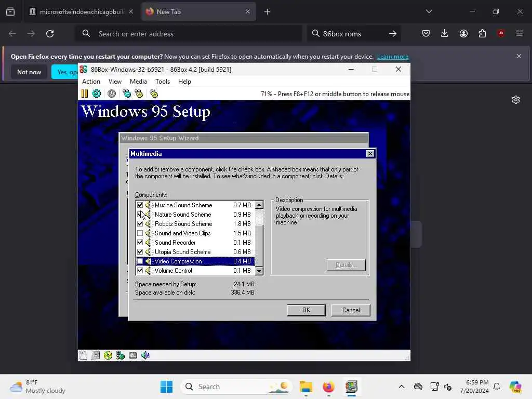Open the Help menu in 86Box
Image resolution: width=532 pixels, height=399 pixels.
[184, 82]
